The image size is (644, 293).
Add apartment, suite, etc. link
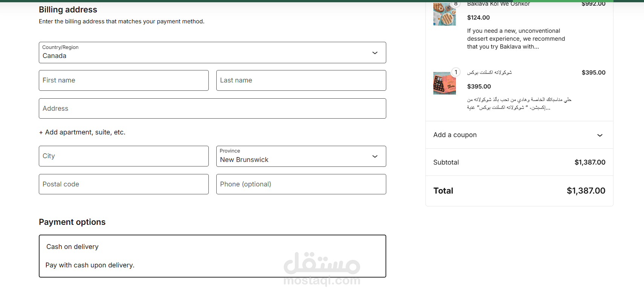click(x=82, y=132)
